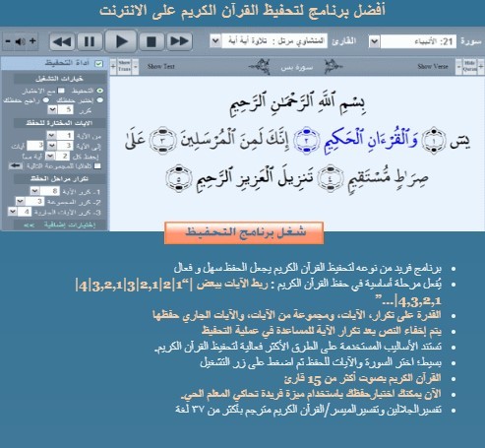Select the التحفيظ radio button

pyautogui.click(x=100, y=91)
